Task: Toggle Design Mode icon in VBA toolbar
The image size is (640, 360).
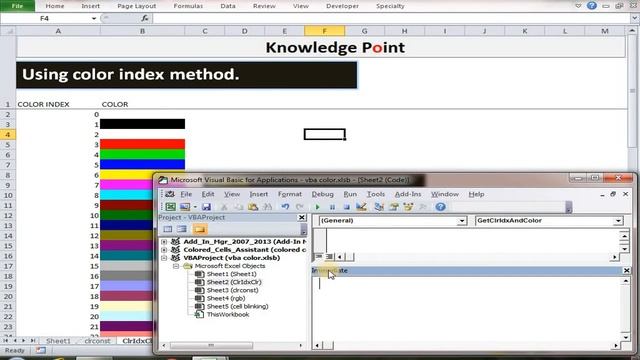Action: click(361, 207)
